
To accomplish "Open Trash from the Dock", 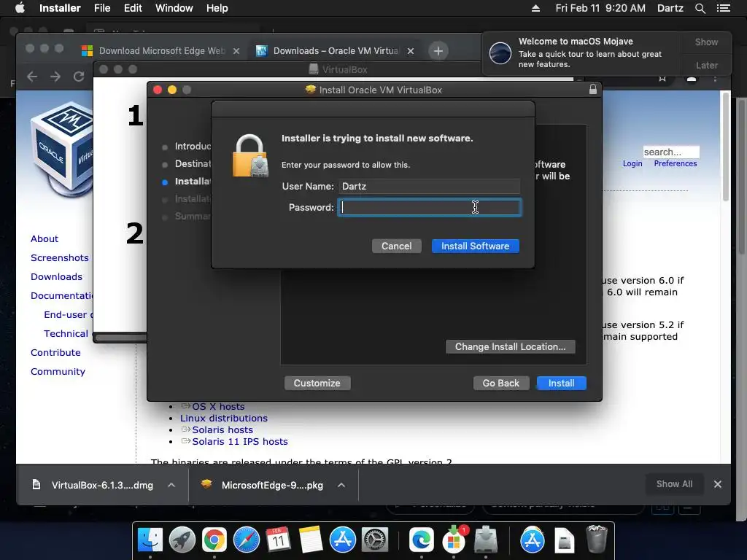I will coord(596,539).
